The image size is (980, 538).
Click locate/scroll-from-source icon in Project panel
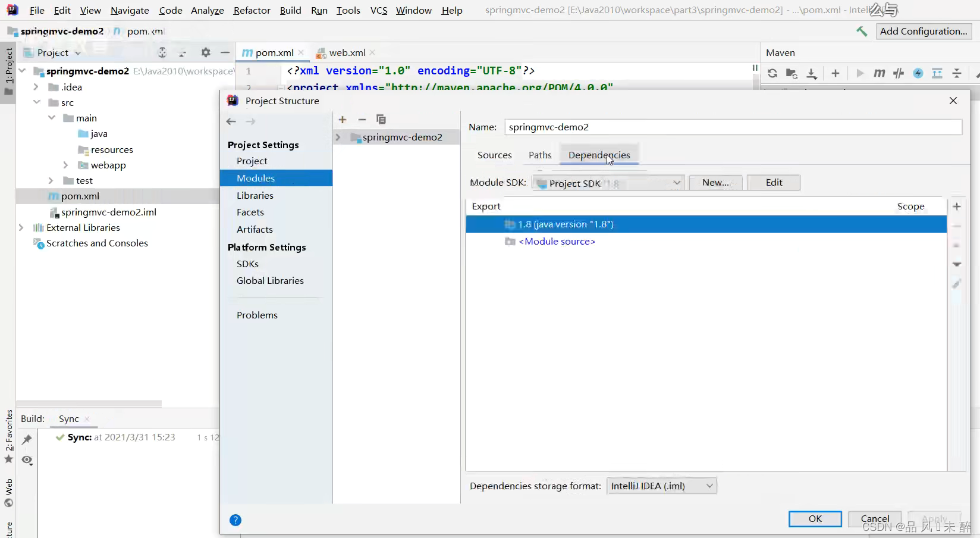pyautogui.click(x=162, y=52)
